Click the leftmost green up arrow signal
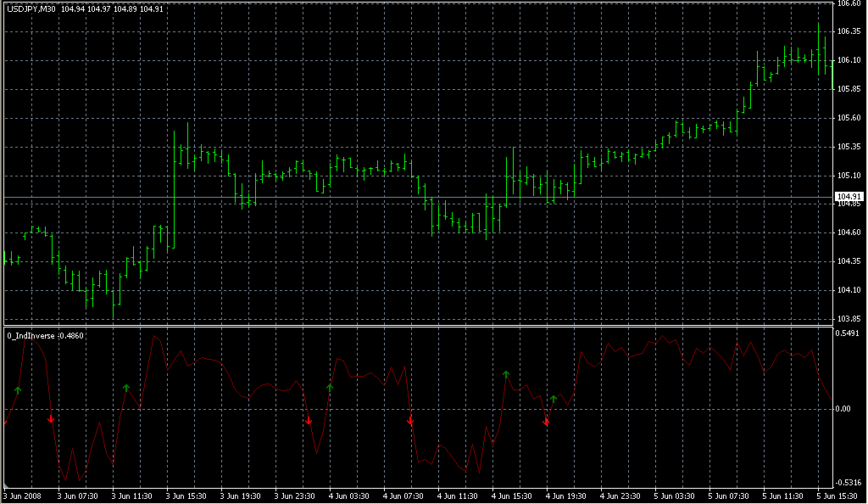The width and height of the screenshot is (868, 504). [x=17, y=389]
